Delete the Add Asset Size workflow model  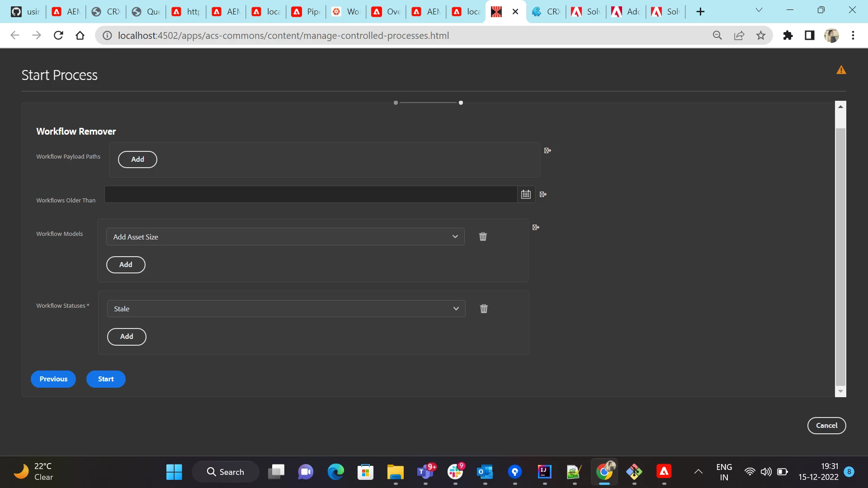[x=483, y=236]
